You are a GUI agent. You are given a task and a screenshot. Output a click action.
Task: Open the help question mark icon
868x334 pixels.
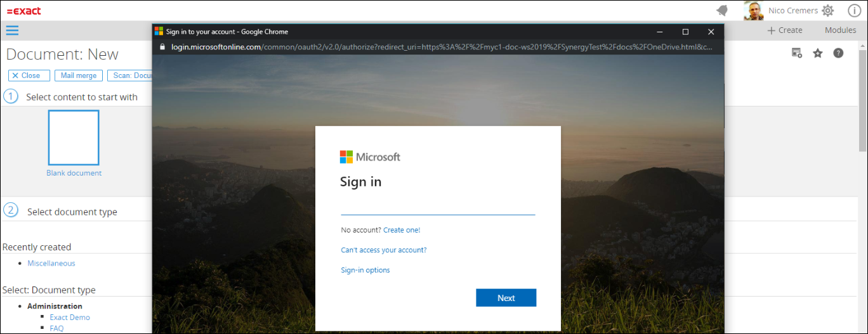point(838,53)
